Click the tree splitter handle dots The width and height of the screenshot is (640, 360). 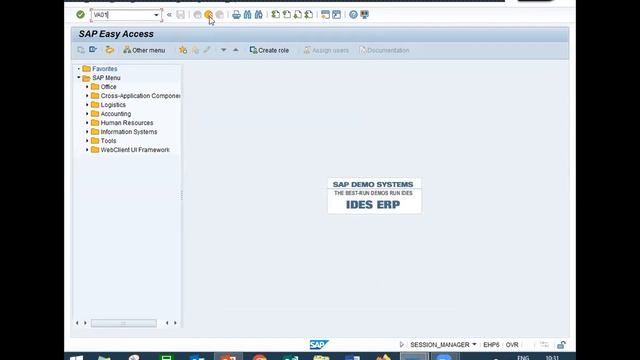182,195
